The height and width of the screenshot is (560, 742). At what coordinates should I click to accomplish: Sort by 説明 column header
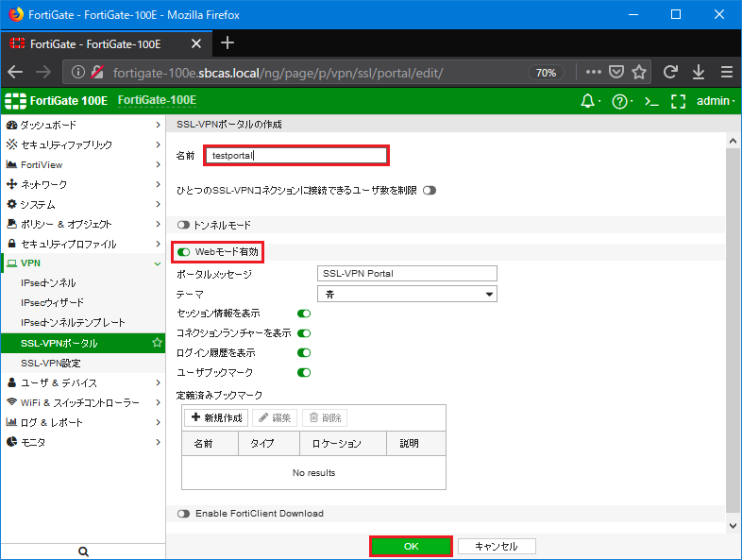coord(416,444)
